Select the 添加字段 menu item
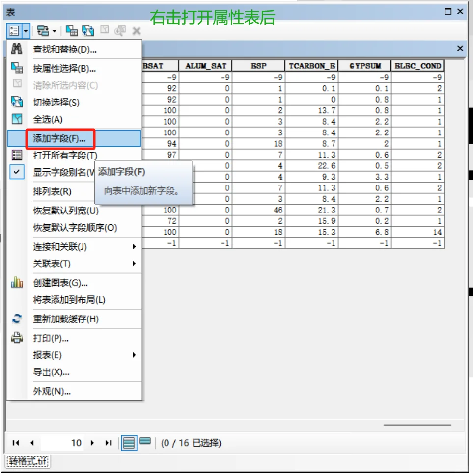The height and width of the screenshot is (476, 473). (x=59, y=138)
